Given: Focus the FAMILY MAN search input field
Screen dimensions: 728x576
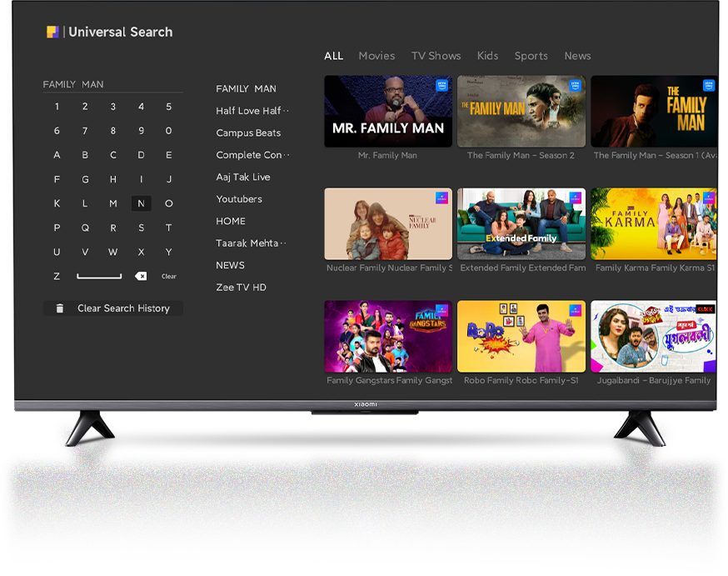Looking at the screenshot, I should tap(112, 84).
